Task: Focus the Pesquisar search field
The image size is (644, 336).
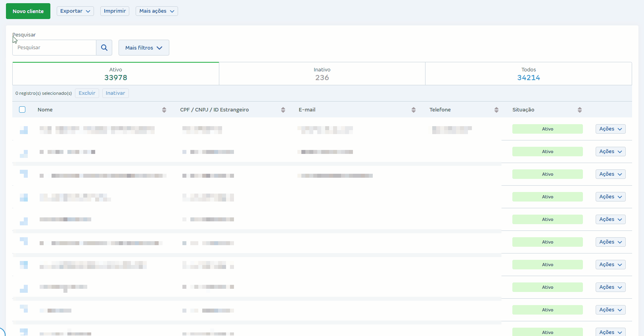Action: click(54, 48)
